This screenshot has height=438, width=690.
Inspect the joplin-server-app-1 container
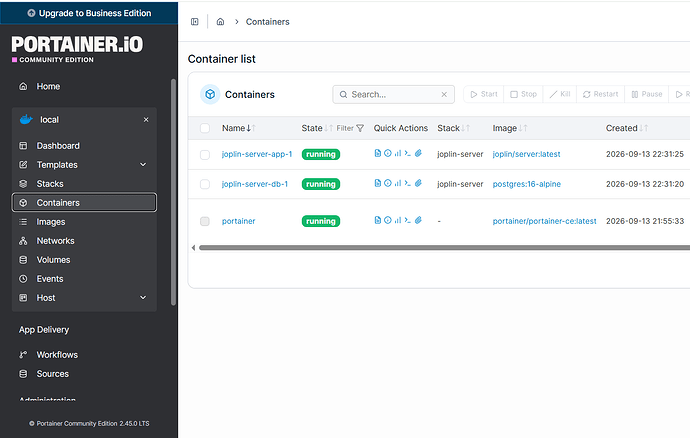(388, 153)
